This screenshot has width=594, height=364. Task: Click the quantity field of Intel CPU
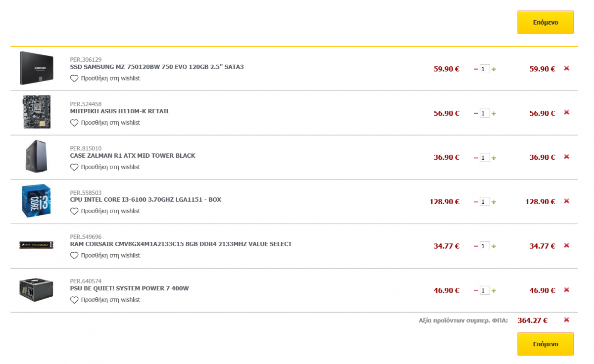(x=485, y=202)
